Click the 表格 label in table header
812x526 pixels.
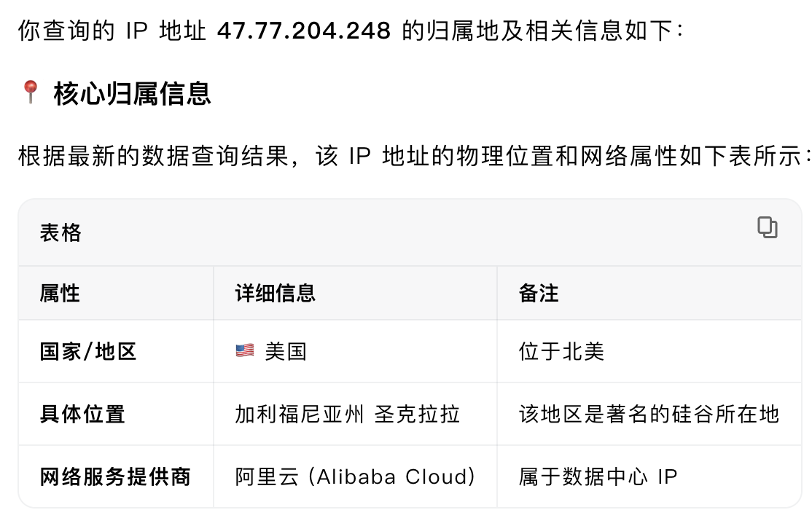[60, 233]
